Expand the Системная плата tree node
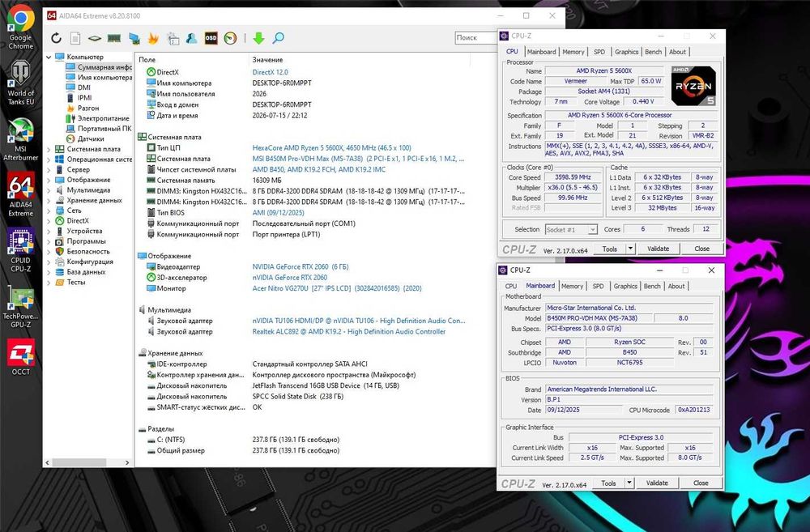This screenshot has width=810, height=532. coord(49,149)
